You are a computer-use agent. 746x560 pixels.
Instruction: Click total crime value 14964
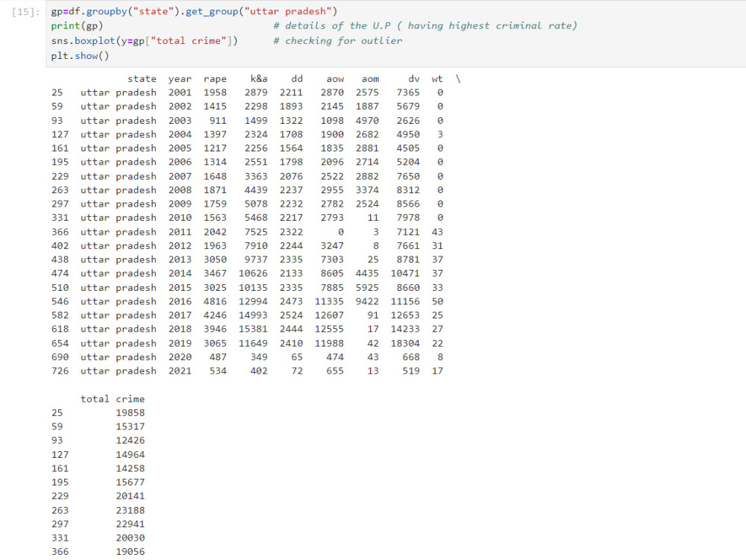click(130, 454)
